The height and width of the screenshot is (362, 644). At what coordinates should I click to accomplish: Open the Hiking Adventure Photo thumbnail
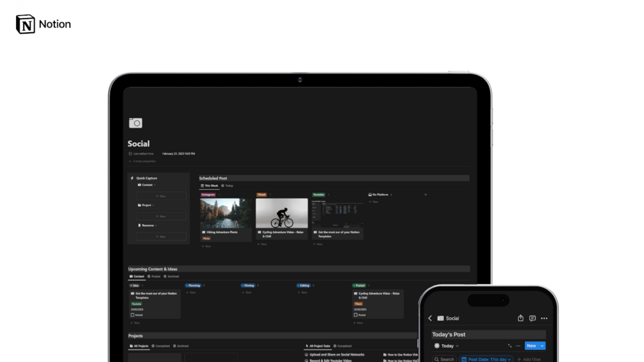[226, 213]
